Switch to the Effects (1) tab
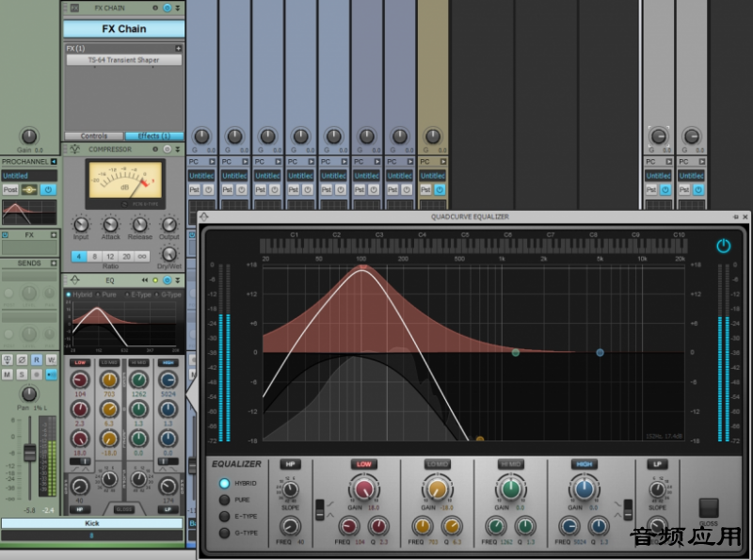753x560 pixels. click(x=154, y=136)
